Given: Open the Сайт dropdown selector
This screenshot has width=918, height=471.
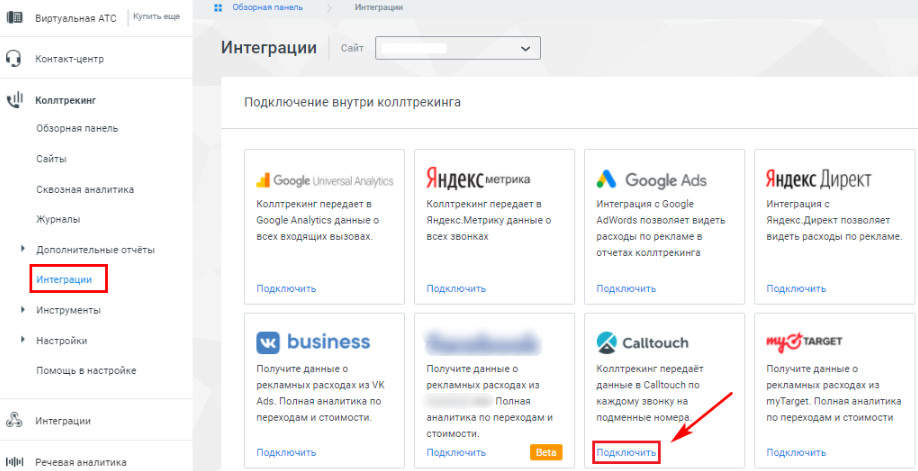Looking at the screenshot, I should click(x=457, y=48).
